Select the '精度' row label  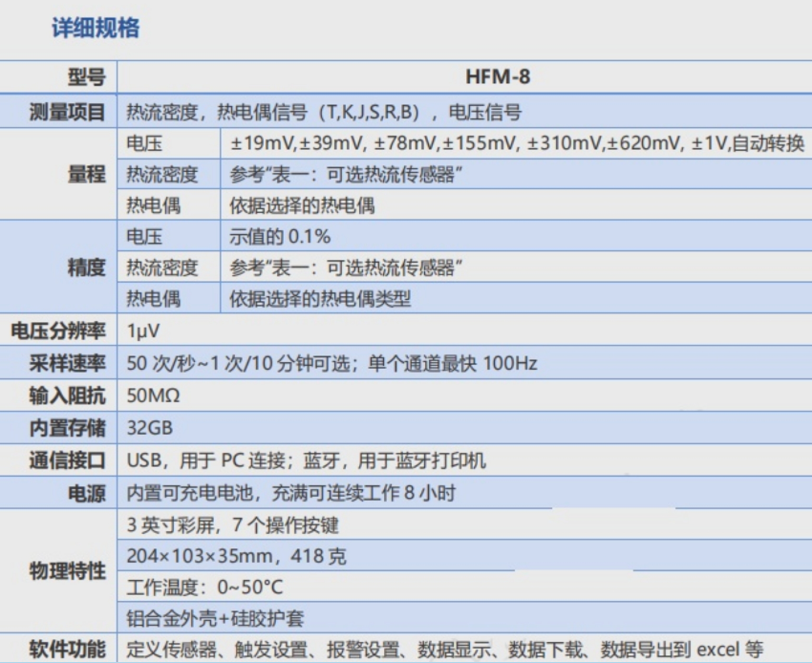click(87, 267)
